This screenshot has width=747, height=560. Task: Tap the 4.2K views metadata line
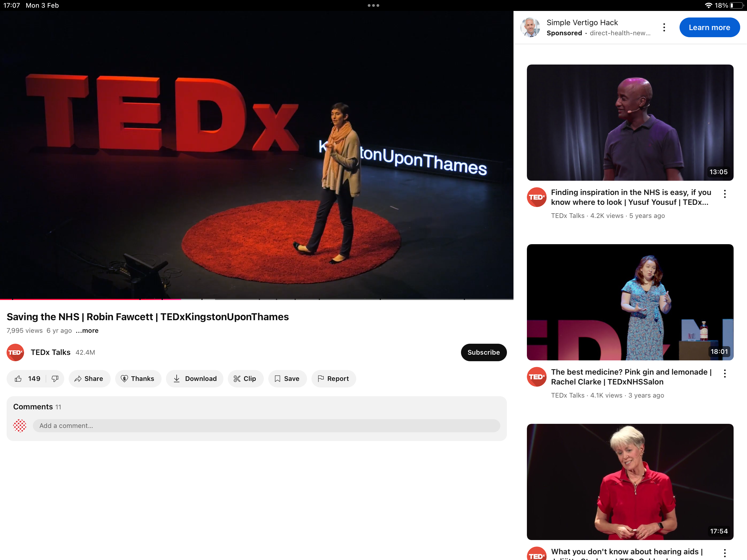point(608,216)
